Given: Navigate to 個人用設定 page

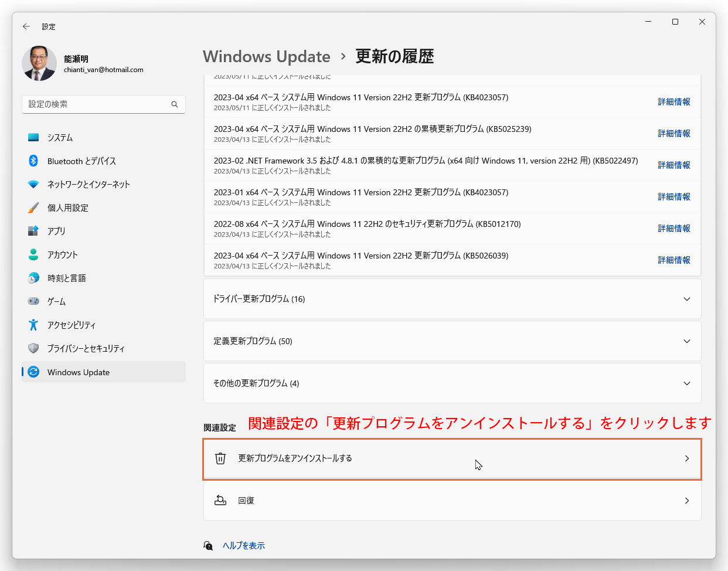Looking at the screenshot, I should pyautogui.click(x=104, y=208).
